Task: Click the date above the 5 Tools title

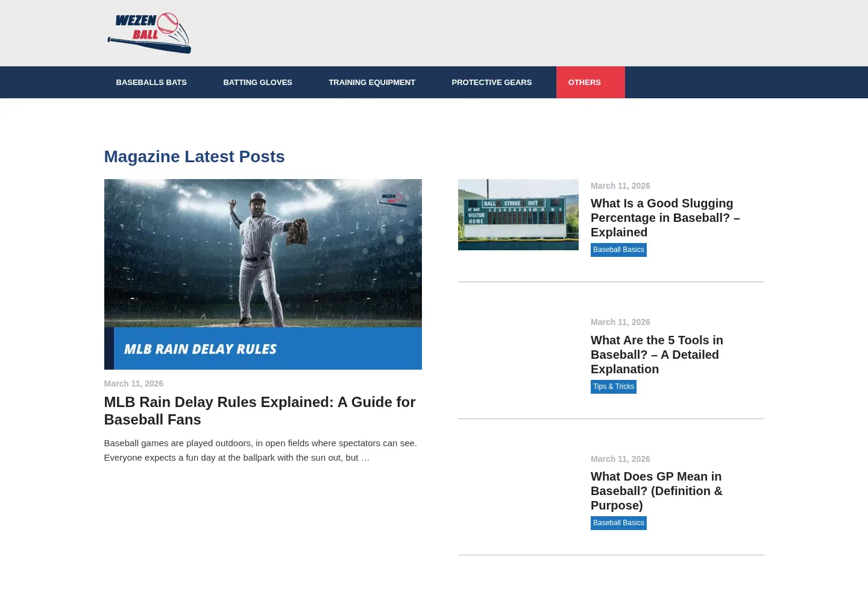Action: (x=620, y=322)
